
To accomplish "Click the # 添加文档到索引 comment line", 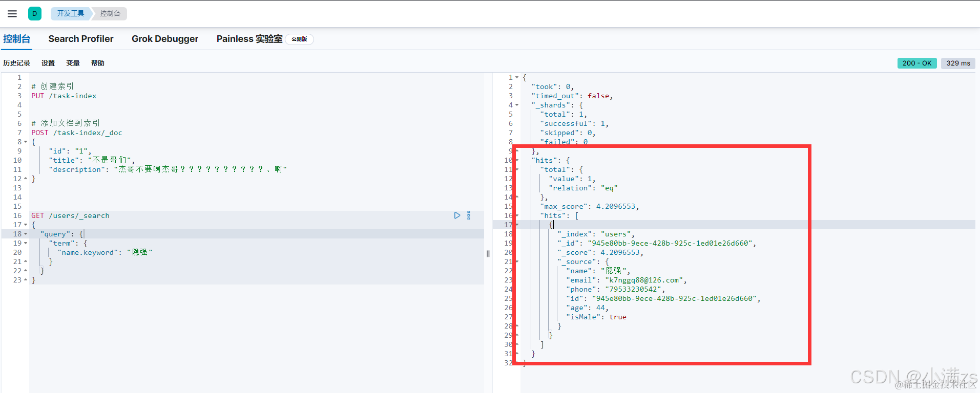I will point(66,123).
